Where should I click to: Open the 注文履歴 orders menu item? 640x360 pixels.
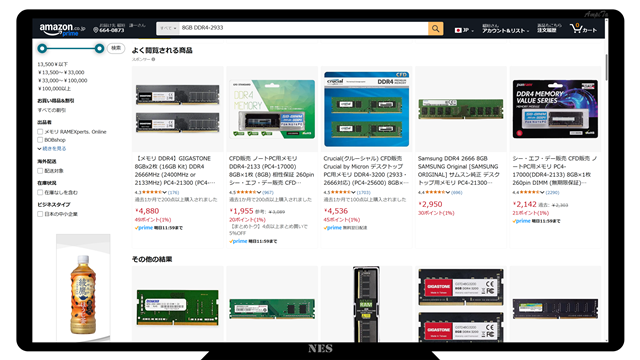548,29
